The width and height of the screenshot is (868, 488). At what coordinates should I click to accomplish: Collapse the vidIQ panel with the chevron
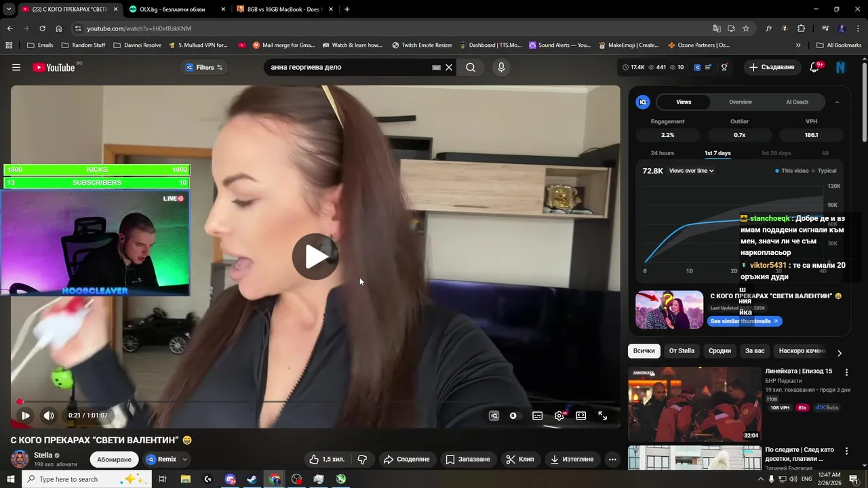[x=837, y=102]
